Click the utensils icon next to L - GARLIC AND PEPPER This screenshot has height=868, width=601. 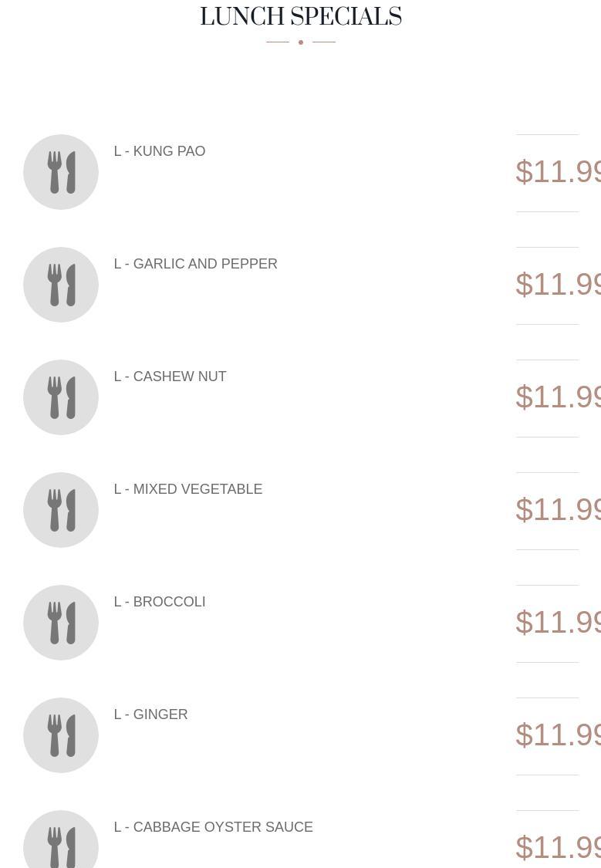[61, 285]
